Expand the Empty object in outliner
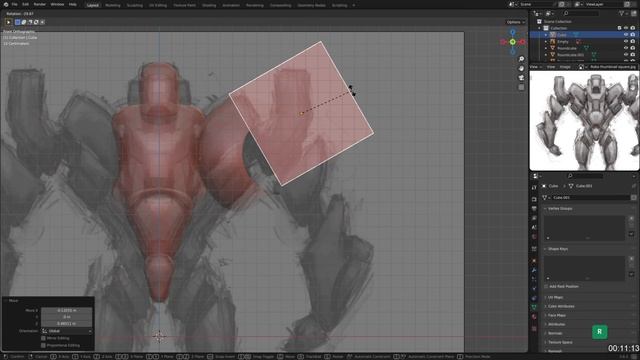This screenshot has height=360, width=640. (x=546, y=42)
